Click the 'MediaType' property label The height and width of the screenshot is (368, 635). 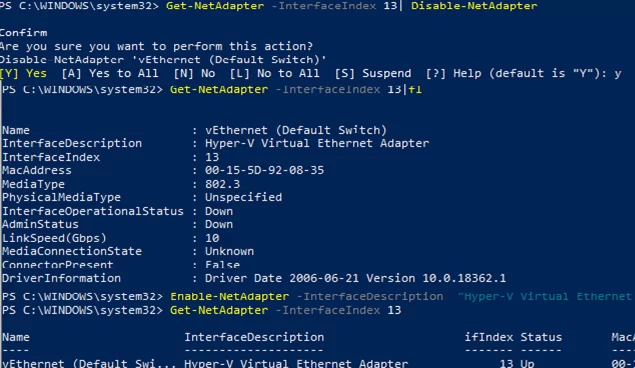[33, 184]
